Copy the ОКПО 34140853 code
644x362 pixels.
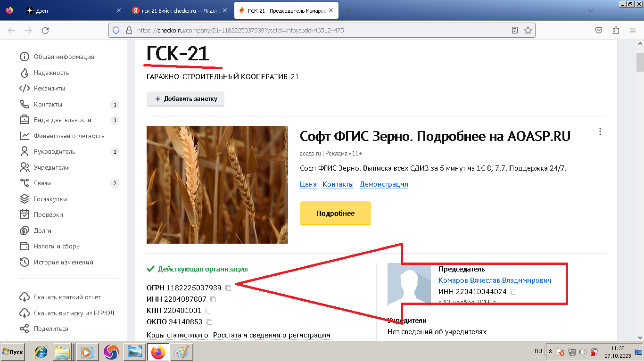(x=209, y=322)
